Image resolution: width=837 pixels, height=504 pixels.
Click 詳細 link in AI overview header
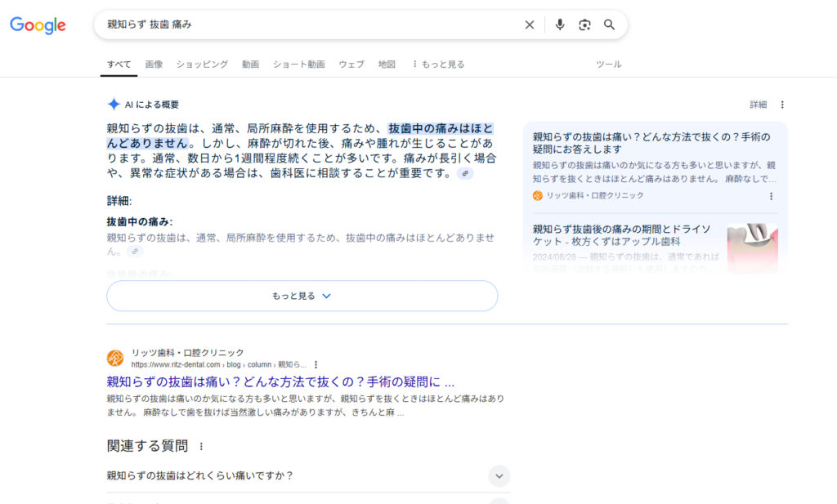[759, 105]
